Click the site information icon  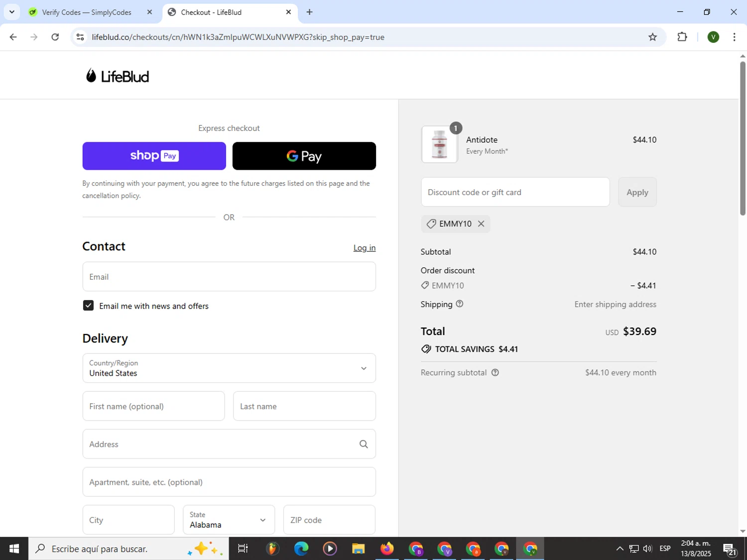[x=80, y=37]
